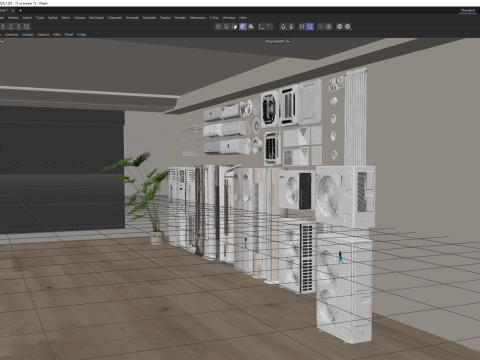The image size is (480, 360).
Task: Click the solo selection cursor icon
Action: 251,27
